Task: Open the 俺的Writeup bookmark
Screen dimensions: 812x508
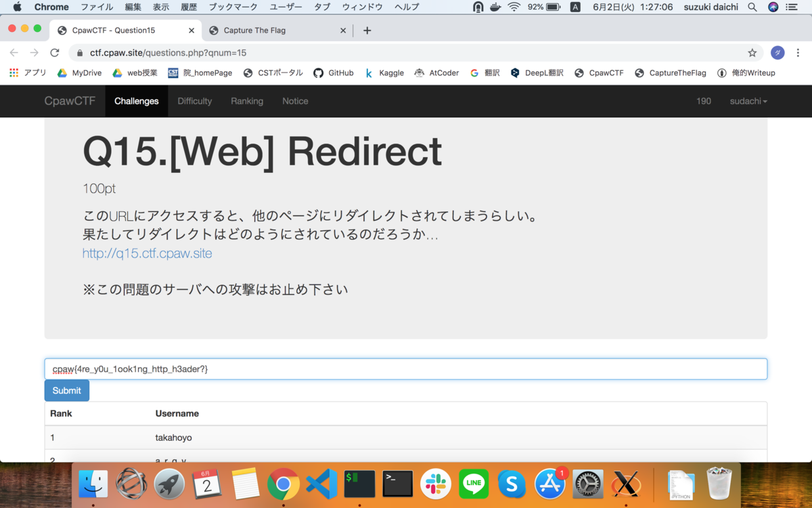Action: (746, 73)
